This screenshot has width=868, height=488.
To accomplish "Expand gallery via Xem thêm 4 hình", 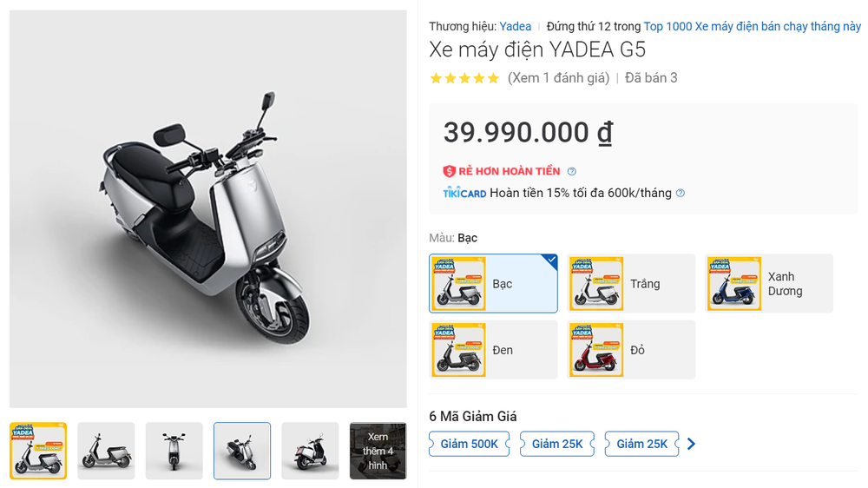I will (378, 451).
